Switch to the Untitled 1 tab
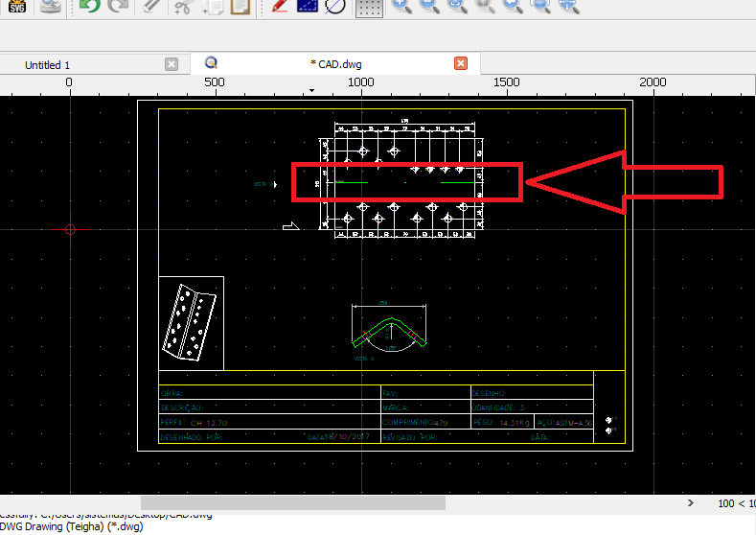The image size is (756, 535). [x=48, y=65]
